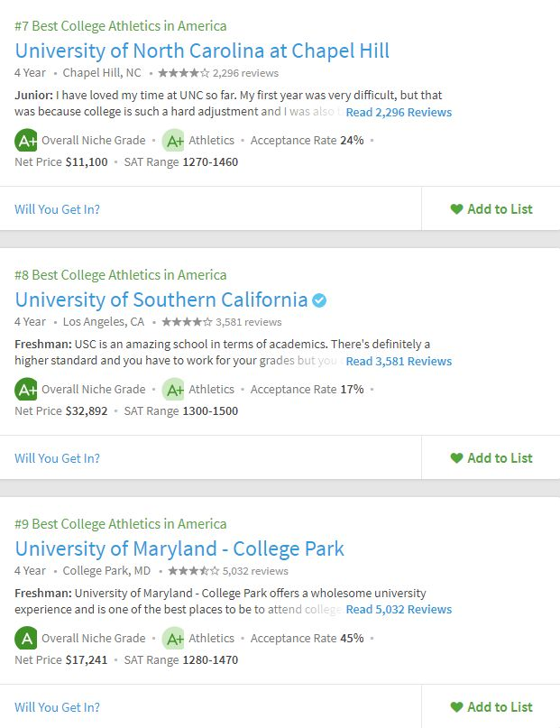
Task: Check Will You Get In for UNC
Action: (57, 209)
